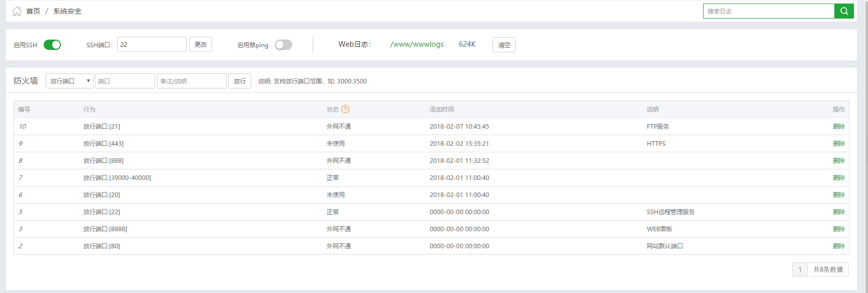Click 外网不通 status in port 21 row
The width and height of the screenshot is (868, 293).
(x=339, y=127)
